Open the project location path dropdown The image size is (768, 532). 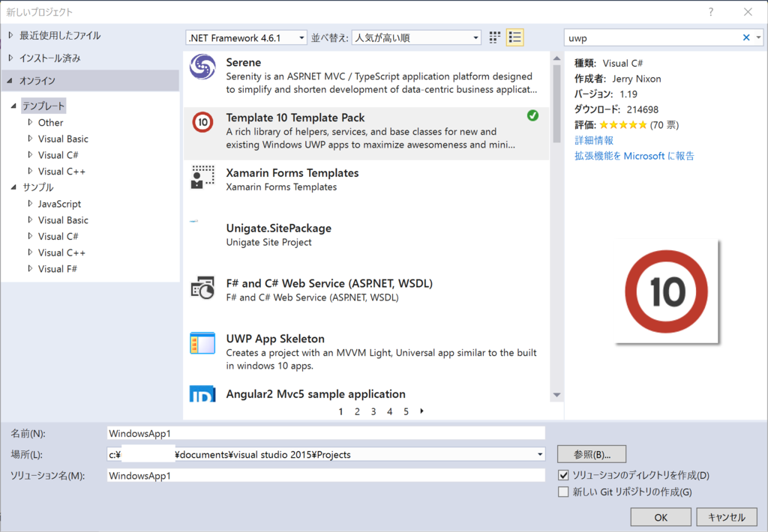click(540, 455)
